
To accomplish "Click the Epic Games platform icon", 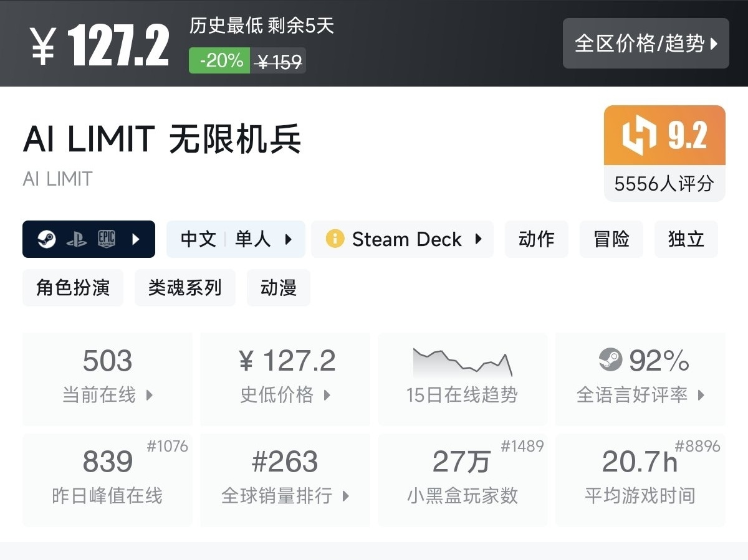I will (x=107, y=239).
